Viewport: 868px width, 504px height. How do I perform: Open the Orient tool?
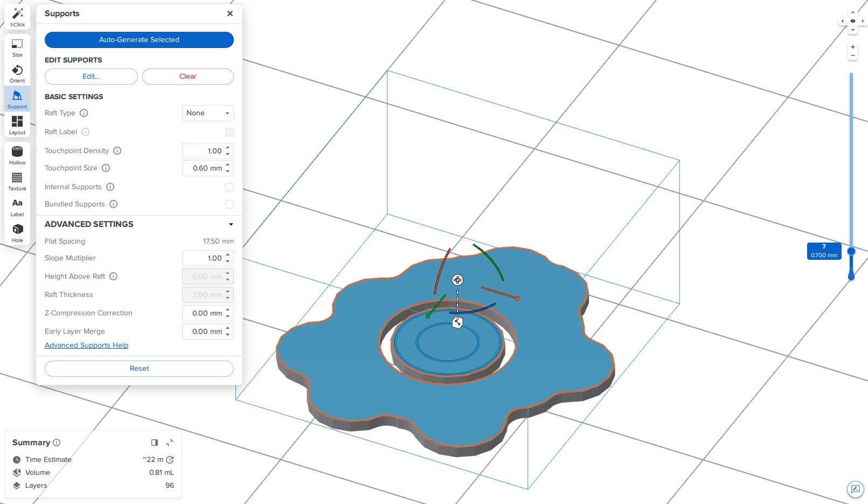pos(17,74)
